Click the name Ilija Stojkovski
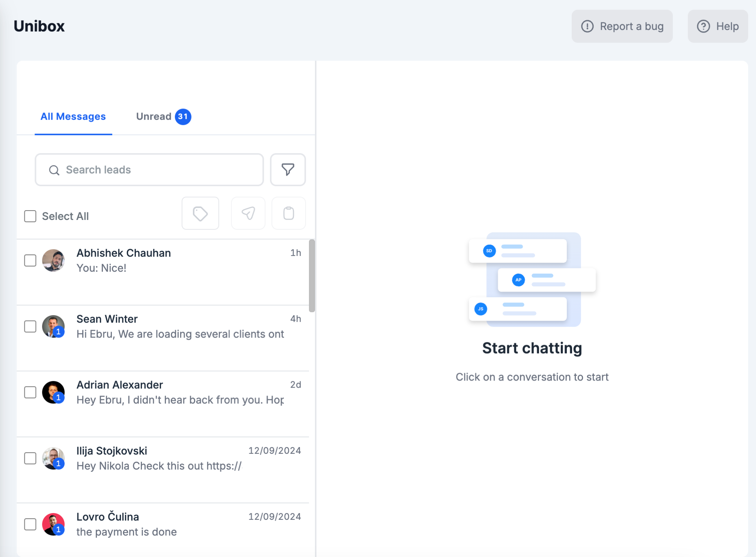756x557 pixels. coord(112,451)
